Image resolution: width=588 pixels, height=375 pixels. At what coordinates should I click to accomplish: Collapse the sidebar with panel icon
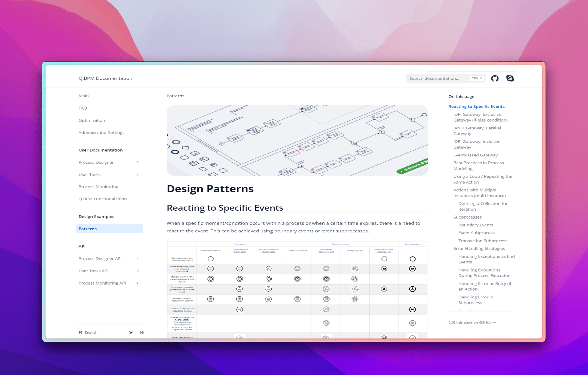pyautogui.click(x=142, y=332)
